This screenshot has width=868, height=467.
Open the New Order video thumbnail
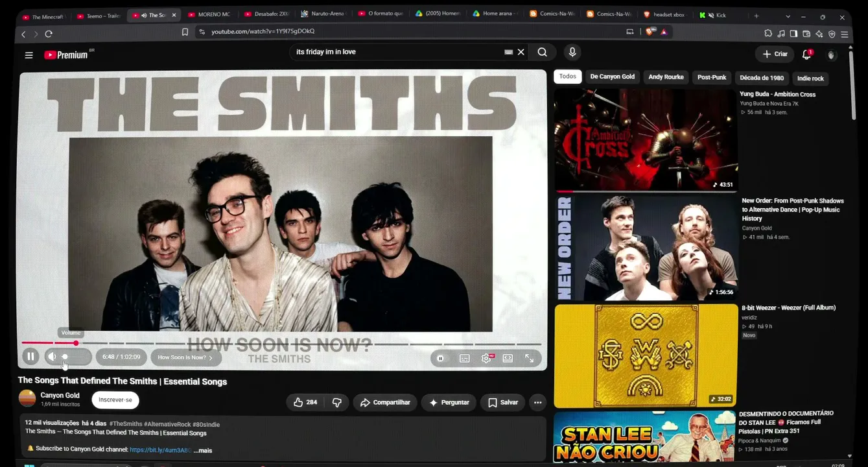[646, 248]
